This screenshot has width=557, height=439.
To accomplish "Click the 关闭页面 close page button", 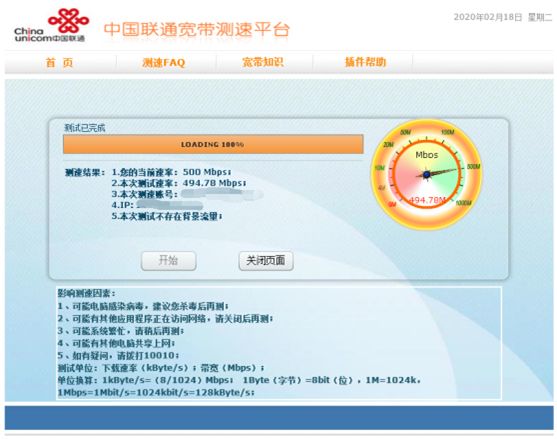I will coord(266,261).
